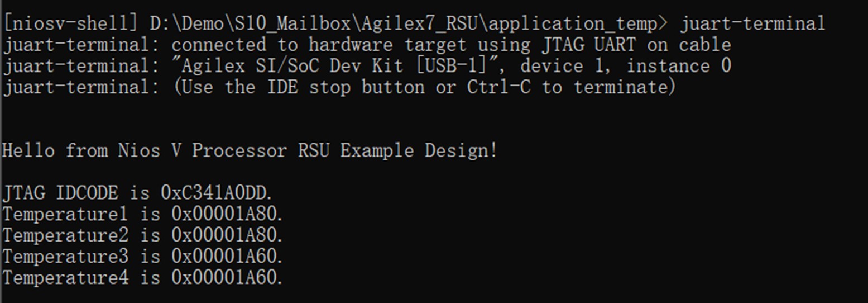Click 'instance 0' in the terminal output

(x=679, y=66)
